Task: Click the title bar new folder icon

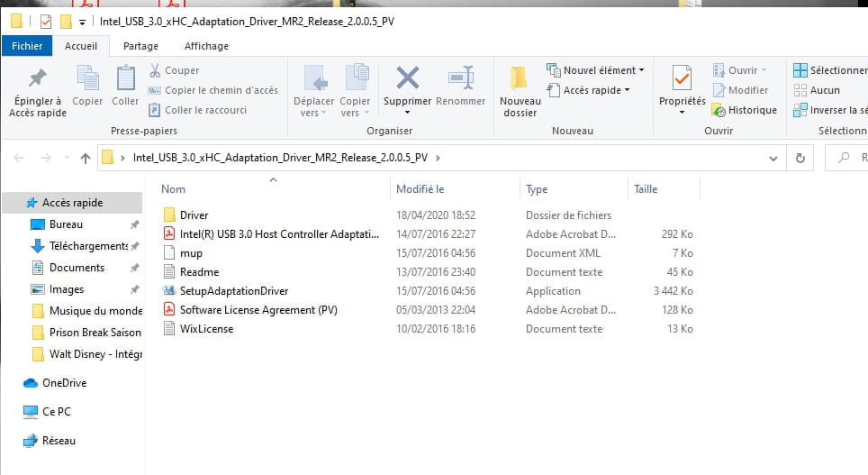Action: [66, 22]
